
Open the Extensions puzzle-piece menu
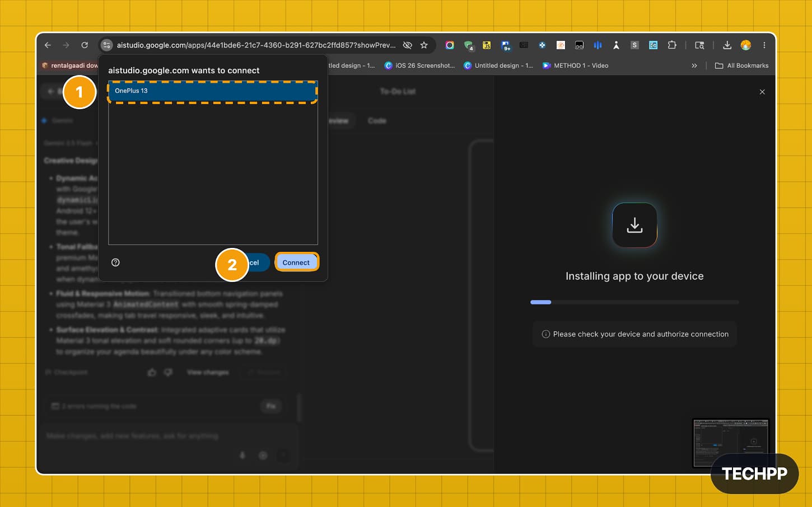click(x=672, y=45)
